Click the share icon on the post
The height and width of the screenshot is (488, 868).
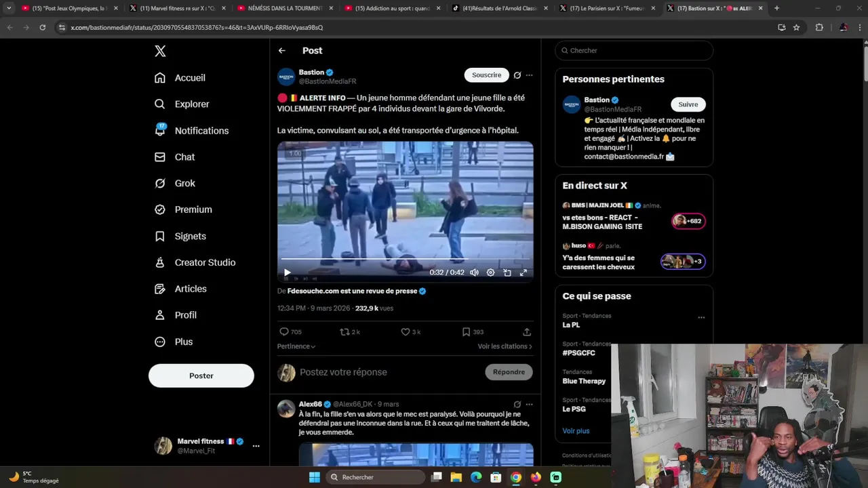527,332
